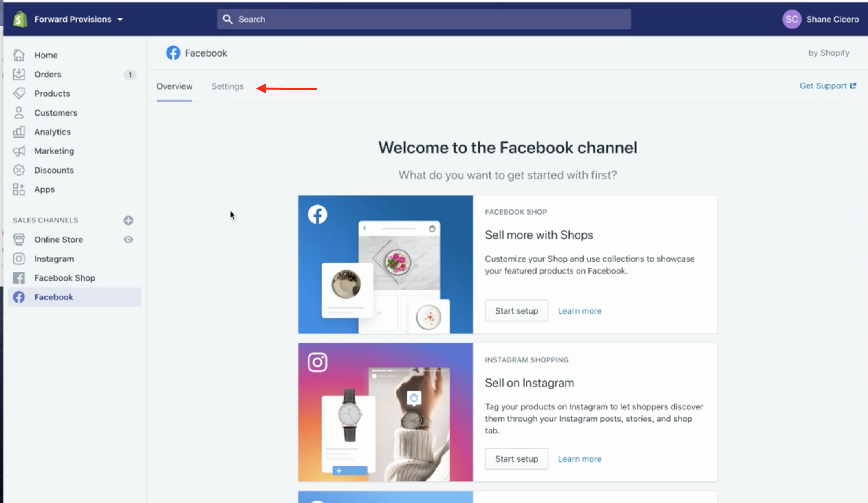Open Marketing in sidebar

click(x=54, y=151)
